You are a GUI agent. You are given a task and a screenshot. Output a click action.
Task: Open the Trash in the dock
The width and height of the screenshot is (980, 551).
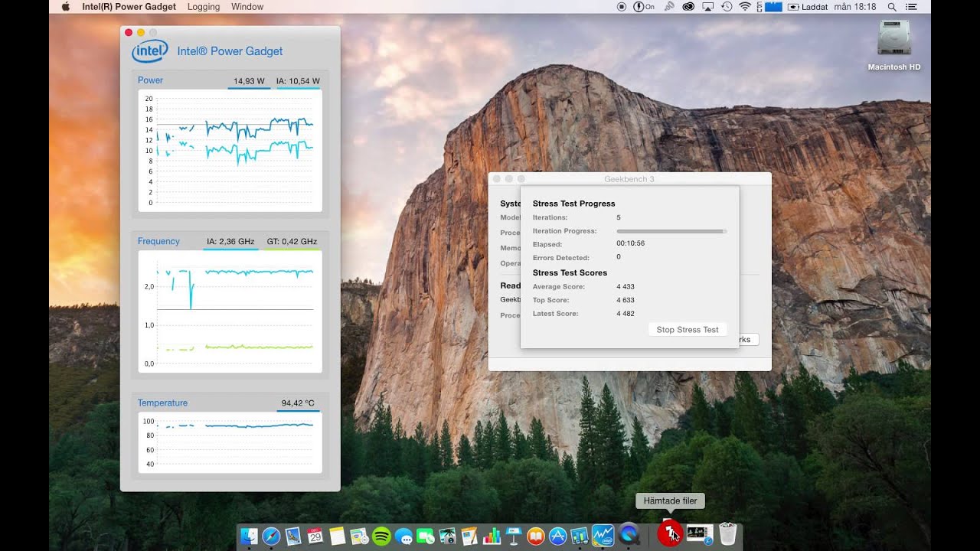point(728,536)
